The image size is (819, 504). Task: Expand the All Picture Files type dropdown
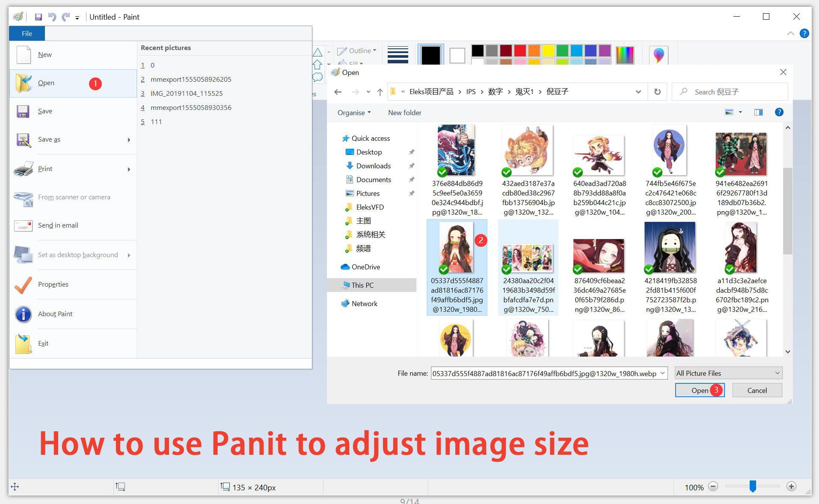tap(728, 373)
